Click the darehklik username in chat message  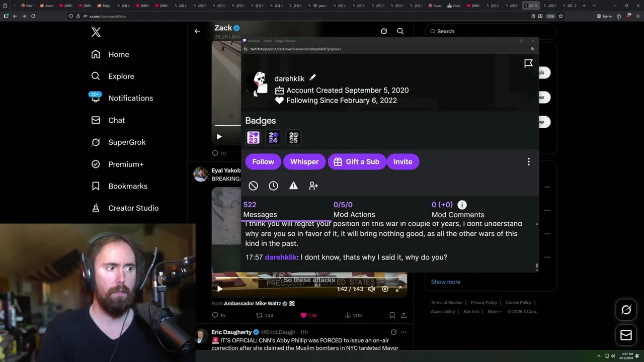pyautogui.click(x=281, y=257)
